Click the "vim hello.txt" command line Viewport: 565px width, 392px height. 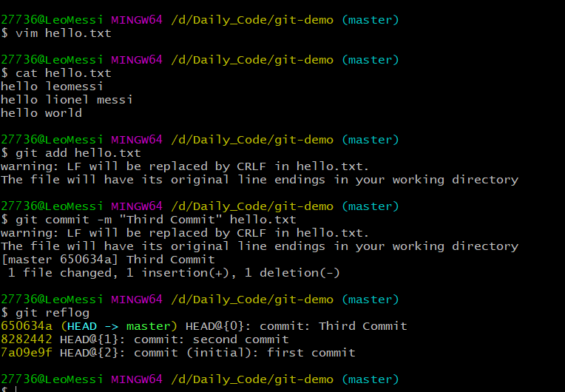(x=56, y=33)
